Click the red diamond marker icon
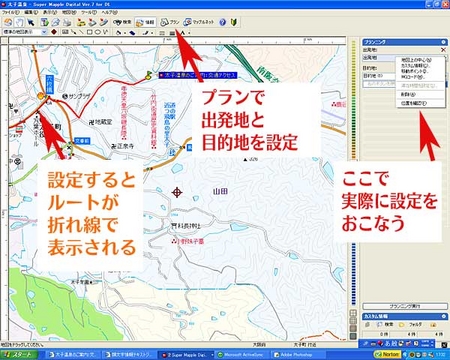Screen dimensions: 450x360 [54, 32]
